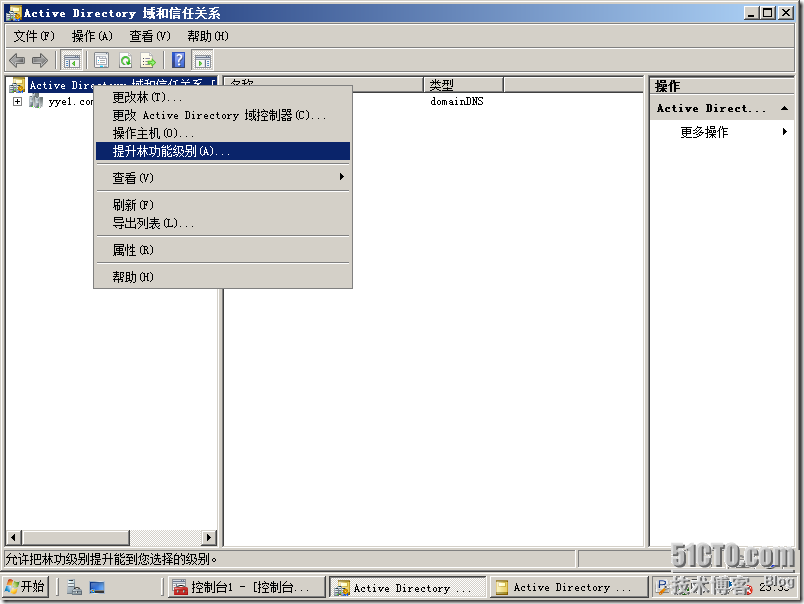Viewport: 804px width, 604px height.
Task: Open the 查看(V) menu in menu bar
Action: click(150, 36)
